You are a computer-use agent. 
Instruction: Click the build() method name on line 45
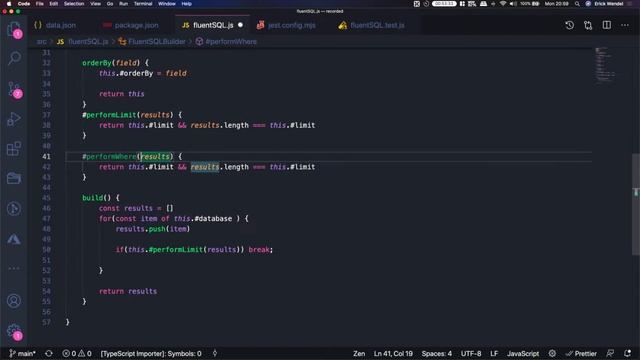(92, 198)
